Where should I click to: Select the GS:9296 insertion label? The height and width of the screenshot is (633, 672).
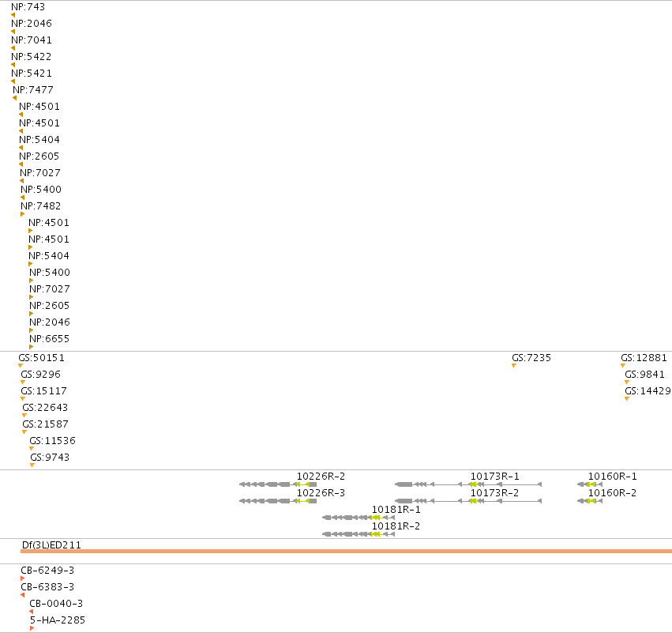(x=40, y=375)
